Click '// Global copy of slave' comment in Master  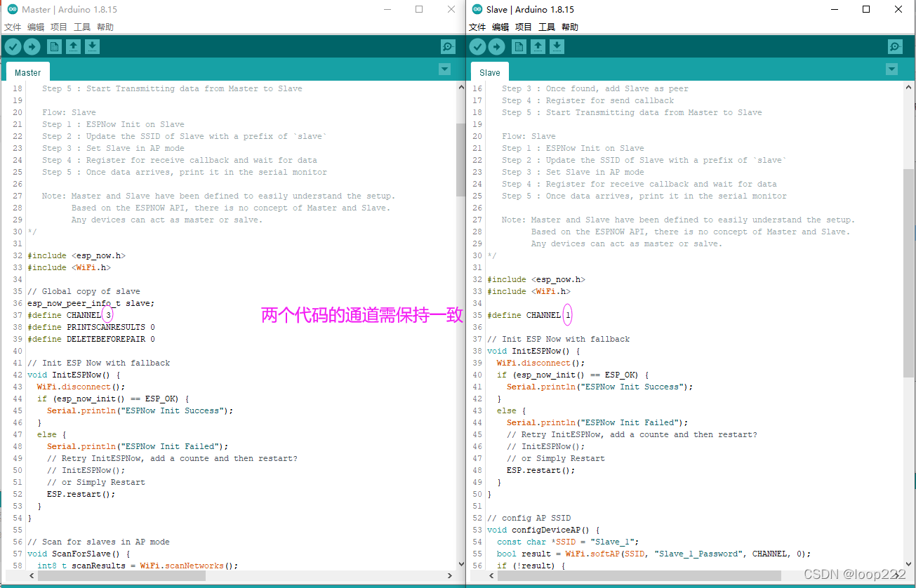84,291
